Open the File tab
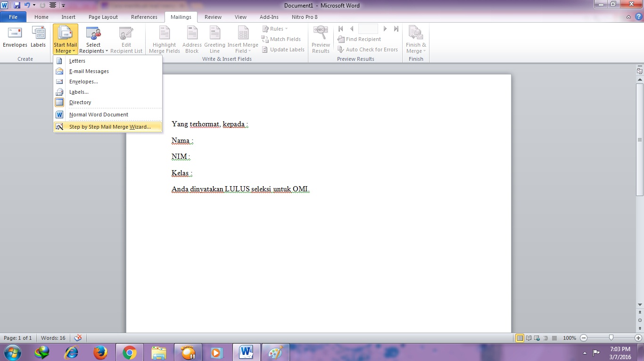644x361 pixels. click(13, 17)
